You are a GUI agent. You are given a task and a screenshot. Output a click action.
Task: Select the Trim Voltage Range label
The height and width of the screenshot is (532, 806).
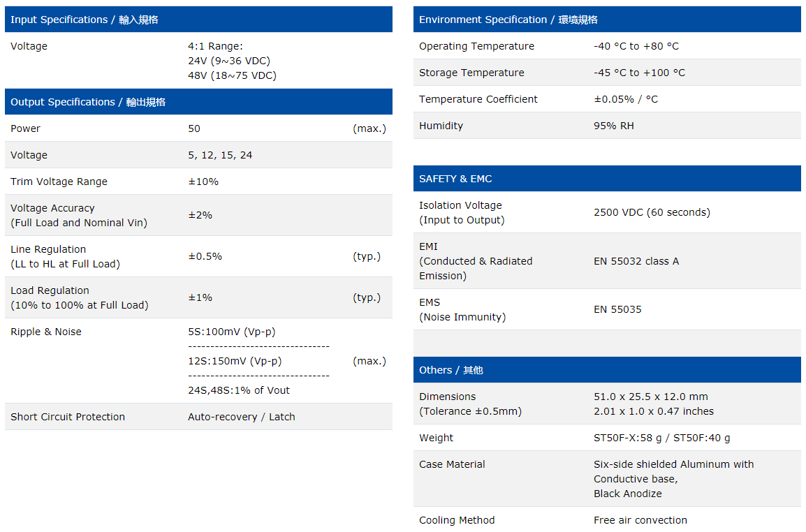click(x=59, y=182)
